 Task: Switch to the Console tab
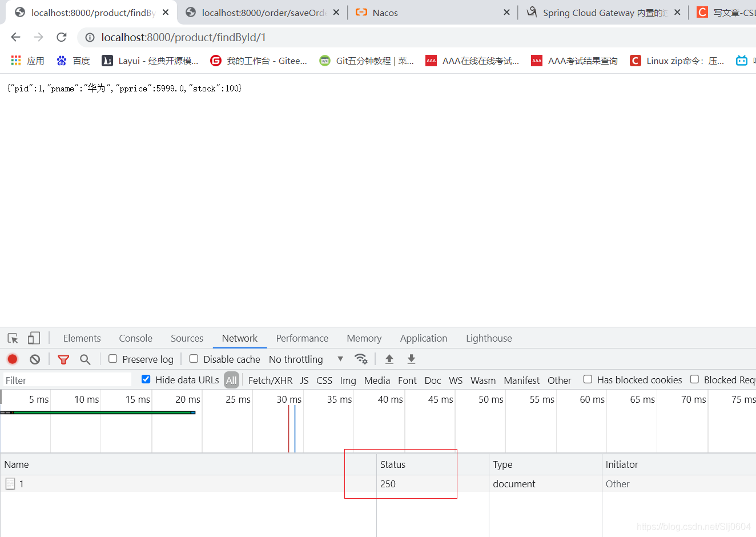coord(135,338)
